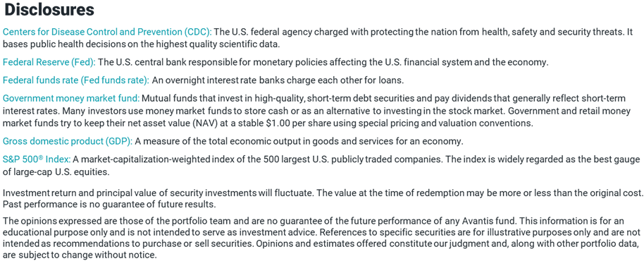Viewport: 644px width, 266px height.
Task: Click the Federal Reserve (Fed) term
Action: click(49, 62)
